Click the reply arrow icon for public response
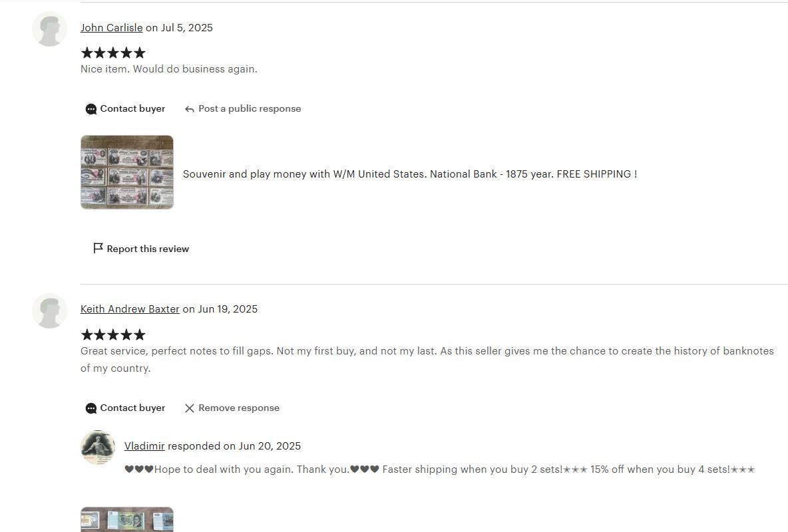Screen dimensions: 788x532 pyautogui.click(x=190, y=109)
